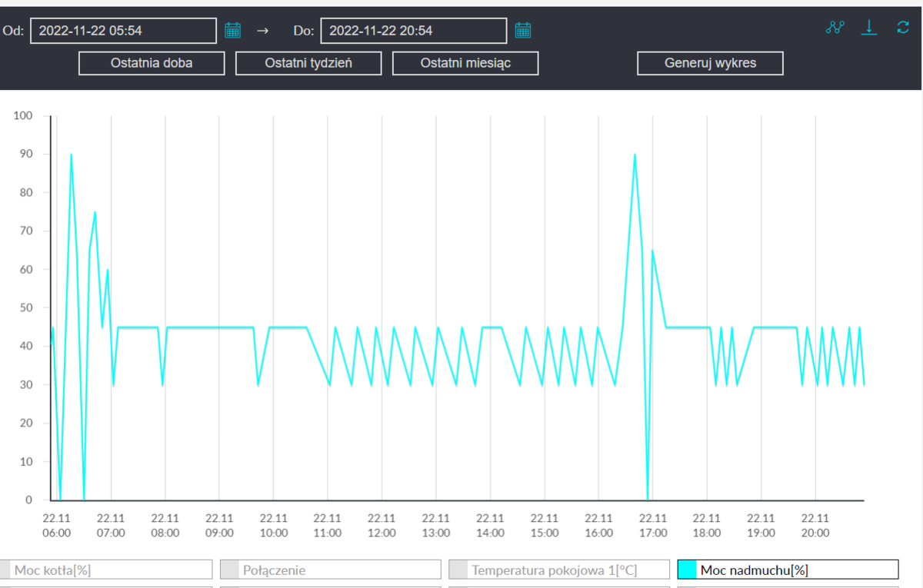
Task: Click the refresh arrows icon
Action: 903,28
